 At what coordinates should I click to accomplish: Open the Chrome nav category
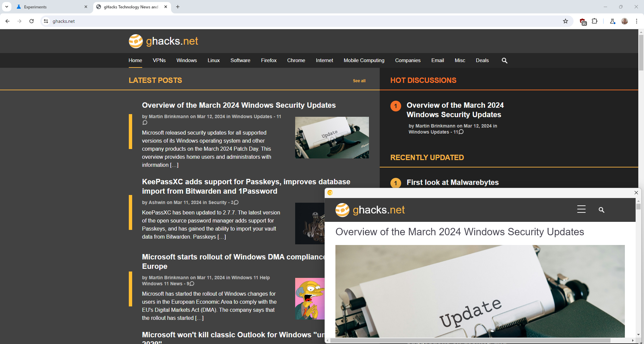pyautogui.click(x=296, y=60)
